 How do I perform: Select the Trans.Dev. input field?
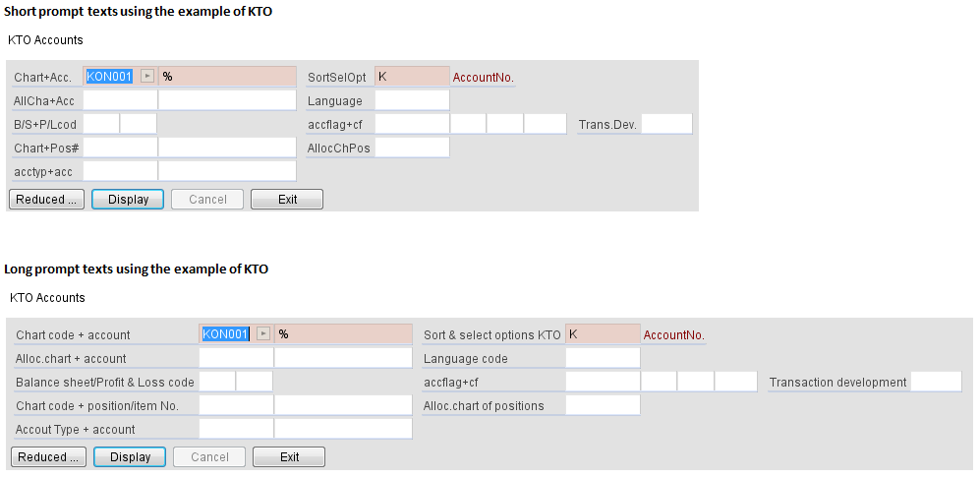tap(666, 124)
